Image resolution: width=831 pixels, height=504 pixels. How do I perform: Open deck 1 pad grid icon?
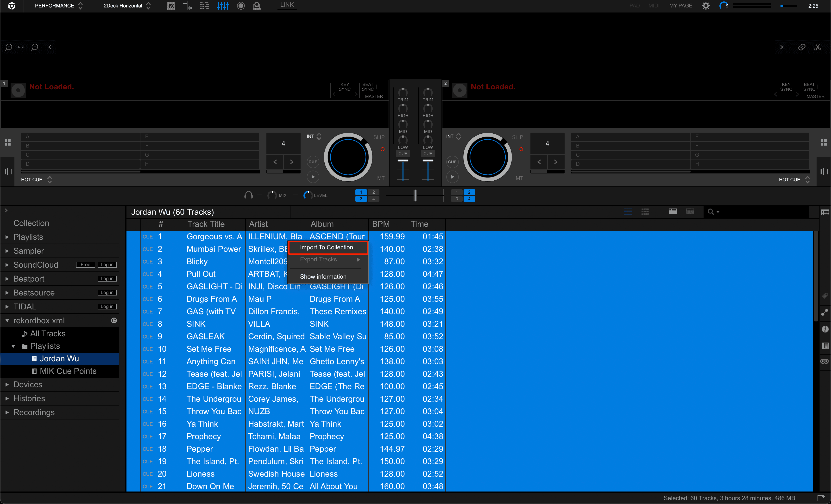pos(8,142)
